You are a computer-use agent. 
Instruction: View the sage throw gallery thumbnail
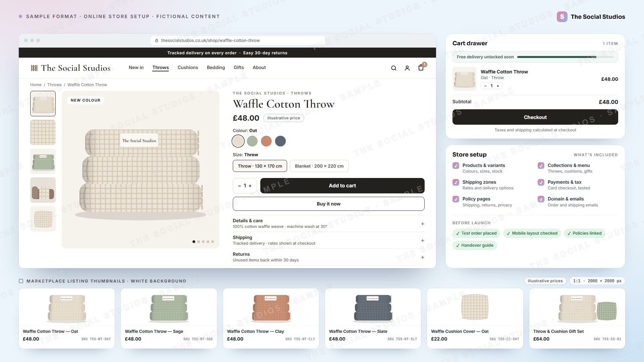[x=43, y=161]
